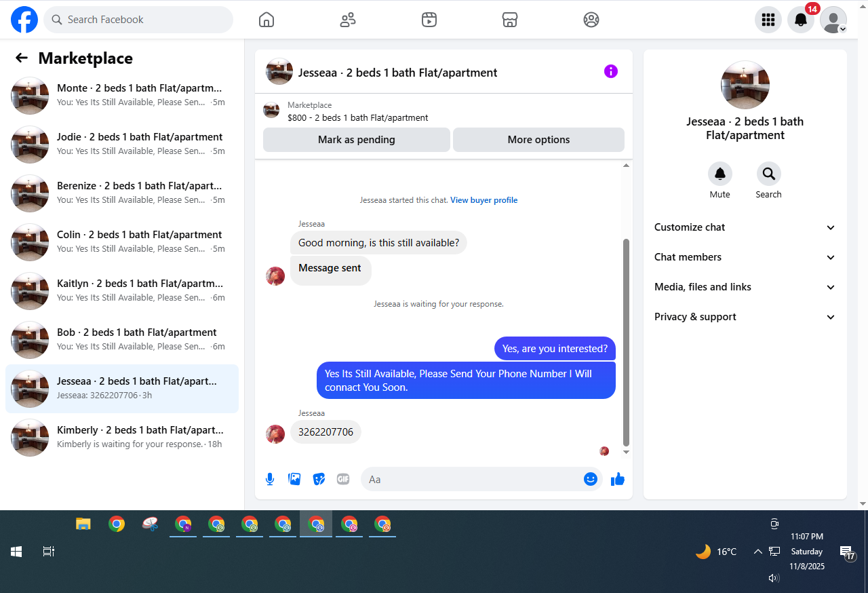
Task: Open the account profile avatar menu
Action: [833, 20]
